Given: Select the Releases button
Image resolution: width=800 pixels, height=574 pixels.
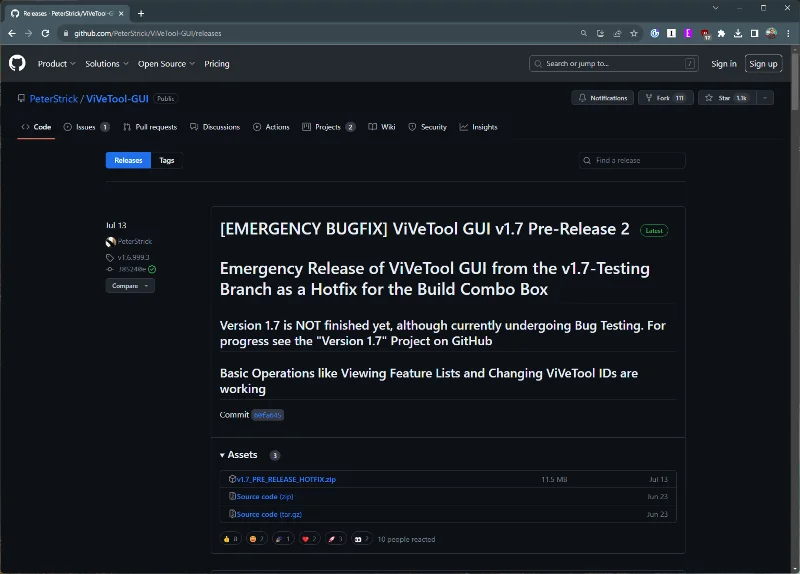Looking at the screenshot, I should [x=128, y=160].
